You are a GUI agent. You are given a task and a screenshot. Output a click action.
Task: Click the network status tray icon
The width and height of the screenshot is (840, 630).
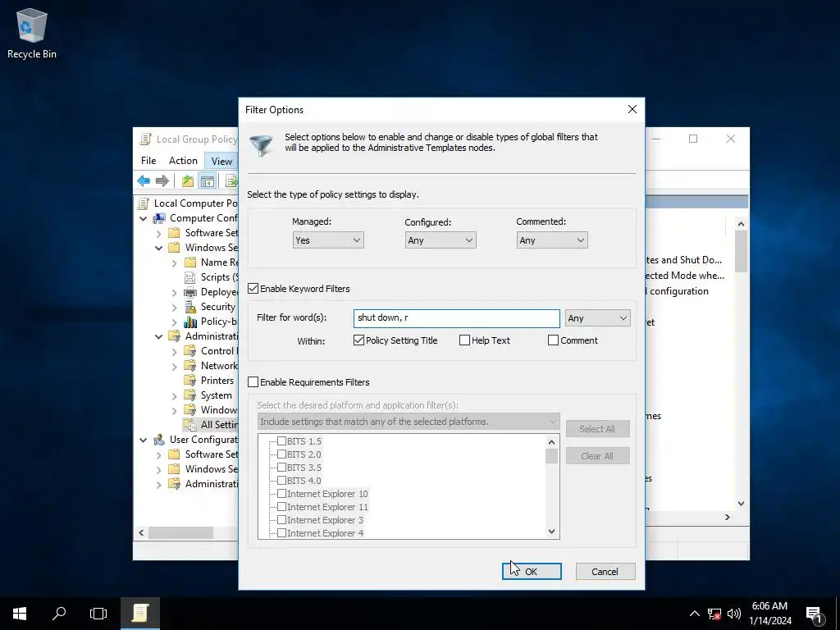click(x=714, y=614)
